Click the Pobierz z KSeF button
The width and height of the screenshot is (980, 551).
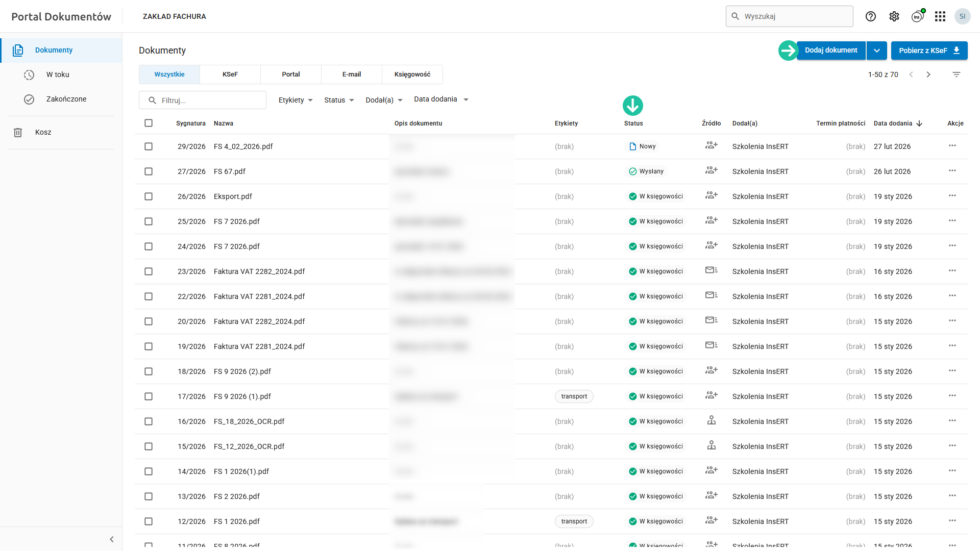(929, 51)
